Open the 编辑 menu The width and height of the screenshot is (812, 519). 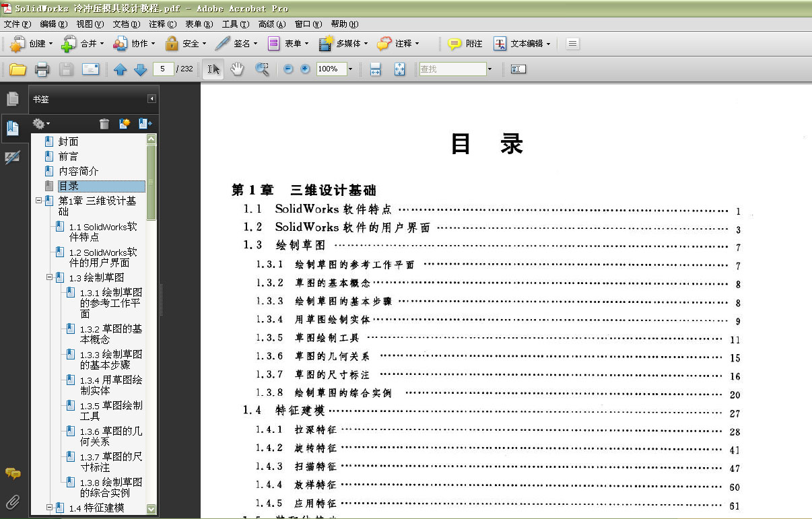coord(54,24)
